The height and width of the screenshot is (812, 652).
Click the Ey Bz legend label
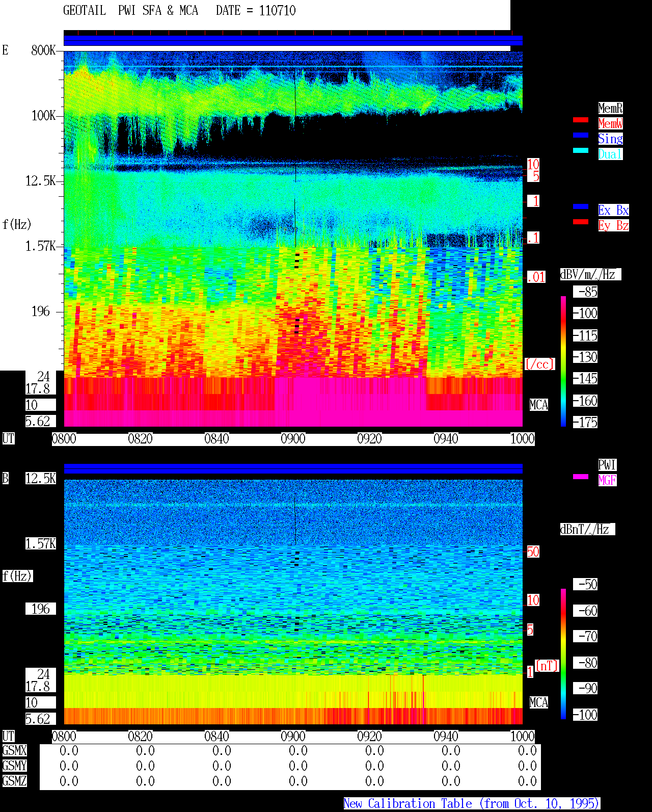point(613,225)
